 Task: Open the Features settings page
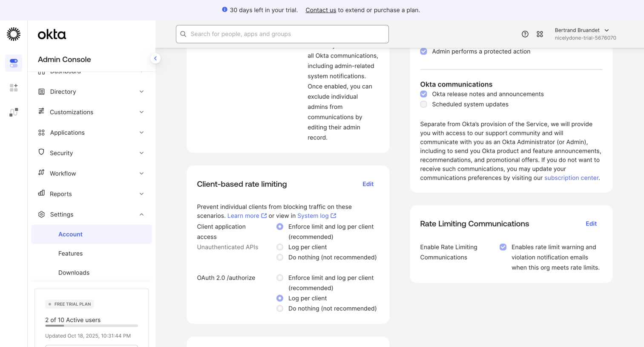pyautogui.click(x=92, y=253)
